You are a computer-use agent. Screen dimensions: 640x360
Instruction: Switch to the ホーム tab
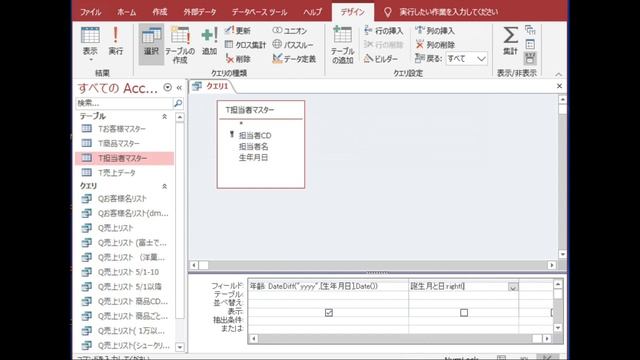(127, 12)
